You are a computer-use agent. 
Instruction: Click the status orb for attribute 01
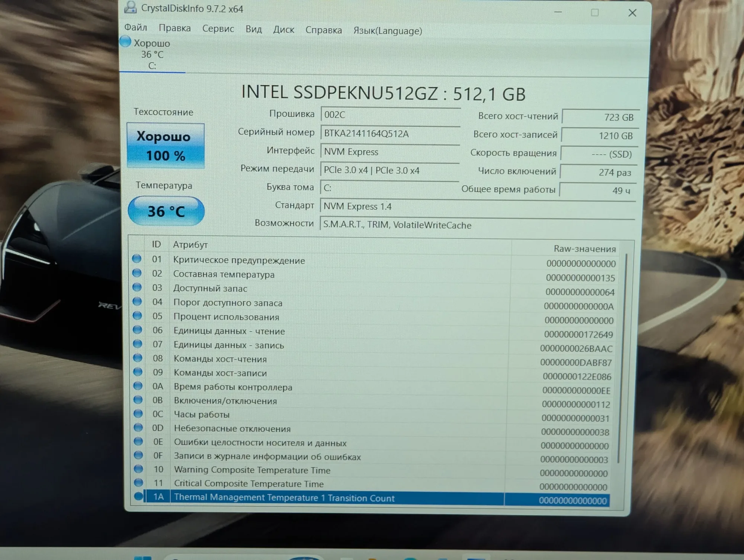coord(137,258)
